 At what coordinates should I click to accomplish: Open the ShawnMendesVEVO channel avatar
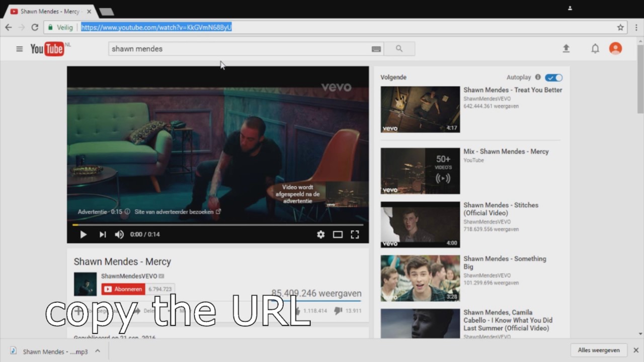pos(85,284)
